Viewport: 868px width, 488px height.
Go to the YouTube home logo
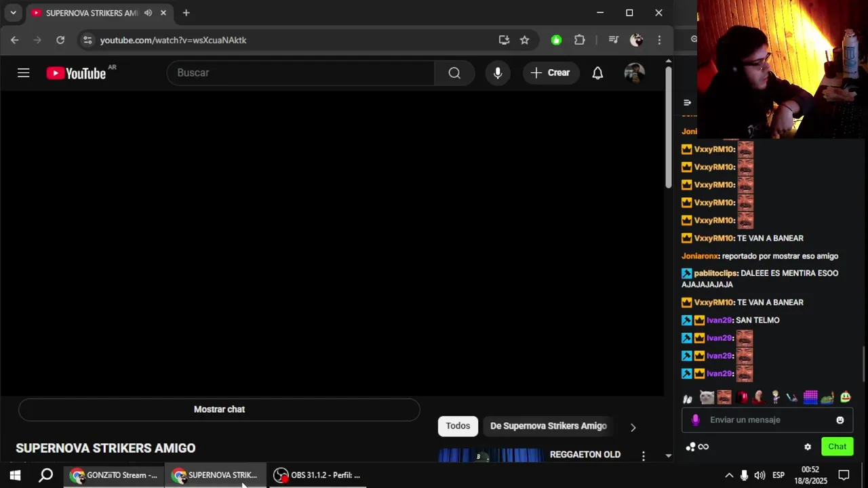77,73
